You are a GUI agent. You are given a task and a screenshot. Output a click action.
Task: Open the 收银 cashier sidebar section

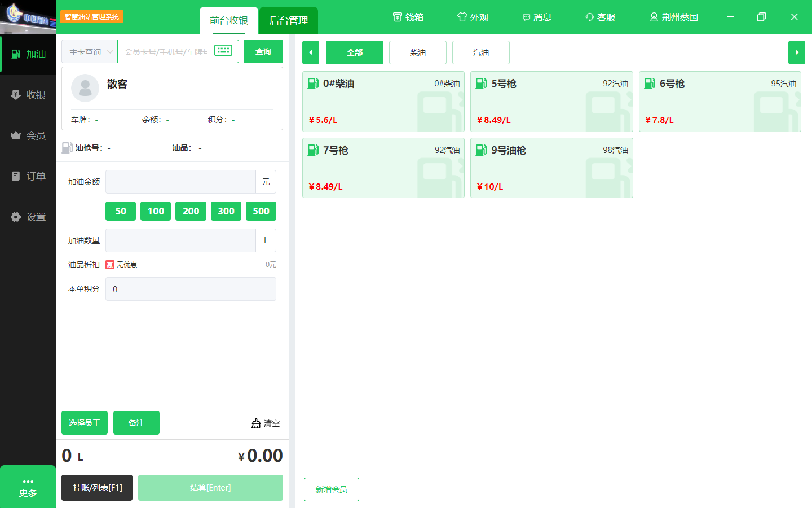coord(28,95)
